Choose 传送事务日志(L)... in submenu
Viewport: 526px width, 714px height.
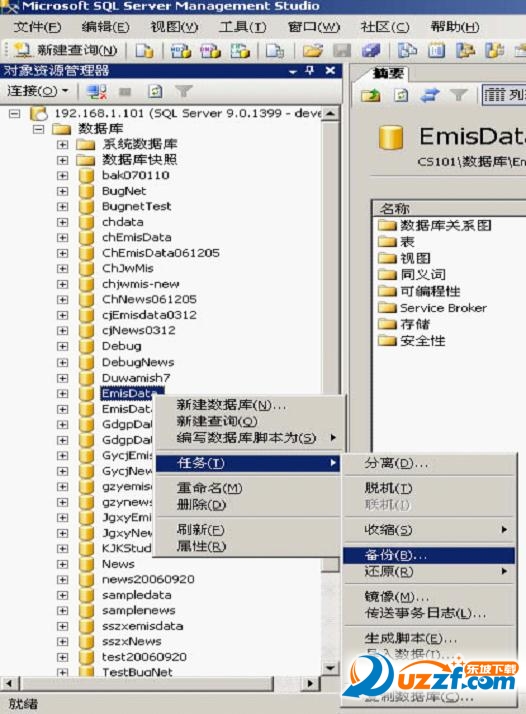point(429,613)
